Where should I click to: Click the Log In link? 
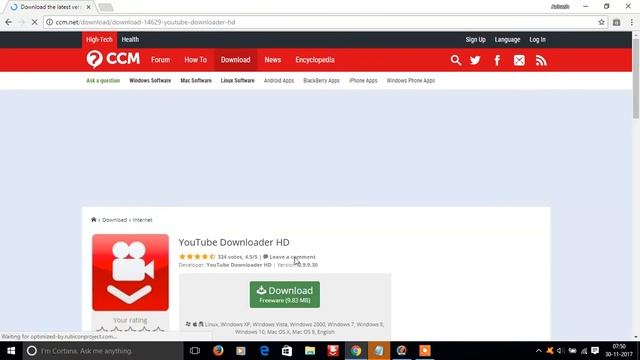(538, 40)
